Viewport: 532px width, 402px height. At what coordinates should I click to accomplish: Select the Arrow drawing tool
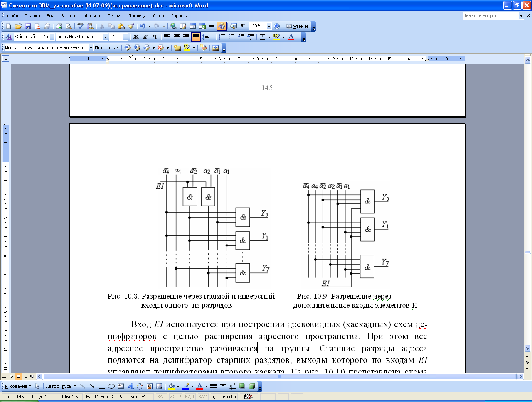pos(92,386)
